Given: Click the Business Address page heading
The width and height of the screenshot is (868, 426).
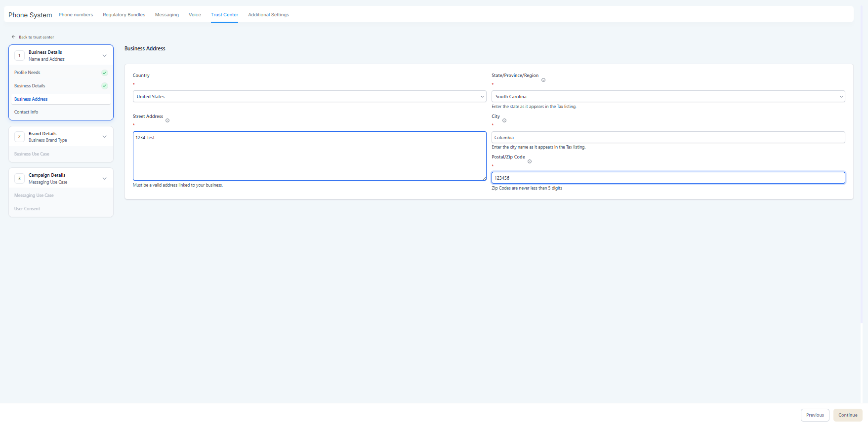Looking at the screenshot, I should [145, 48].
